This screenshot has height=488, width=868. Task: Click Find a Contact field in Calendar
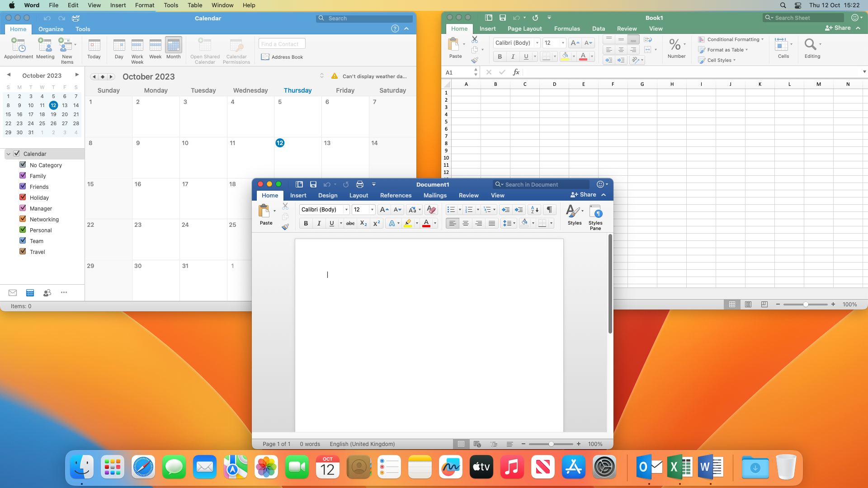point(282,44)
